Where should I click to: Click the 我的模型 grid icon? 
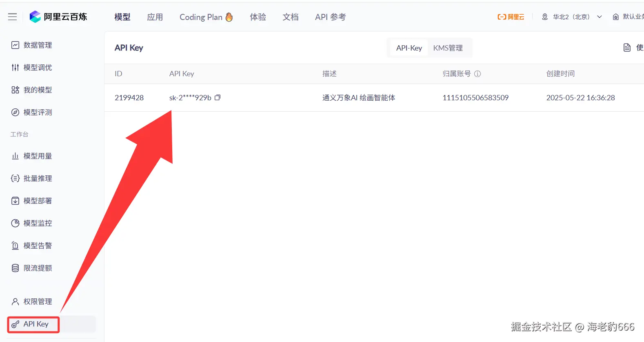[x=15, y=90]
